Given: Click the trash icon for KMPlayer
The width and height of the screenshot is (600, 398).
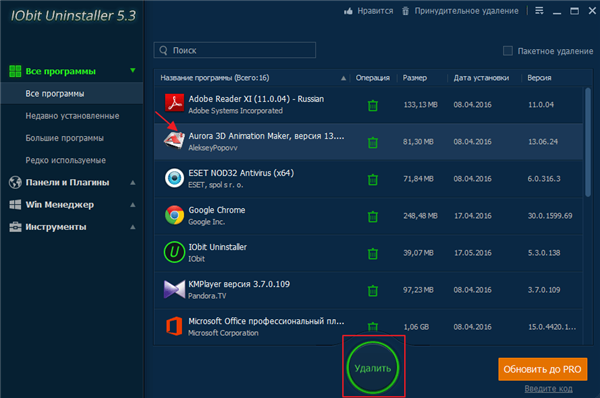Looking at the screenshot, I should coord(373,291).
